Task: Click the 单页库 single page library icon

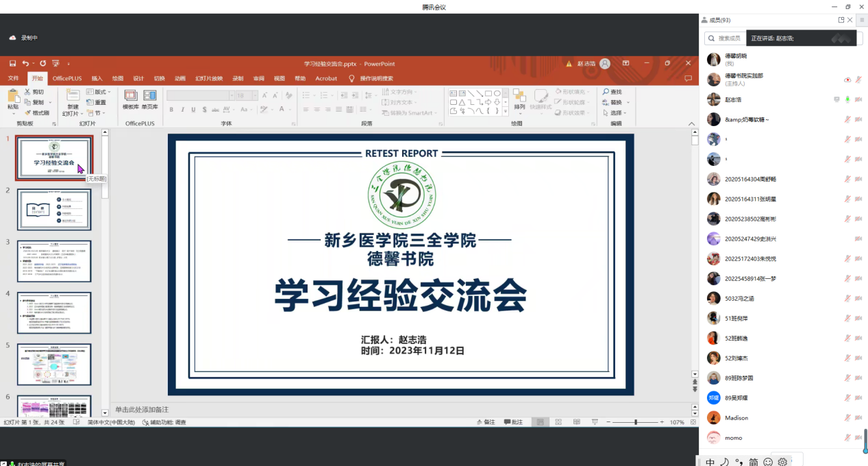Action: pyautogui.click(x=149, y=97)
